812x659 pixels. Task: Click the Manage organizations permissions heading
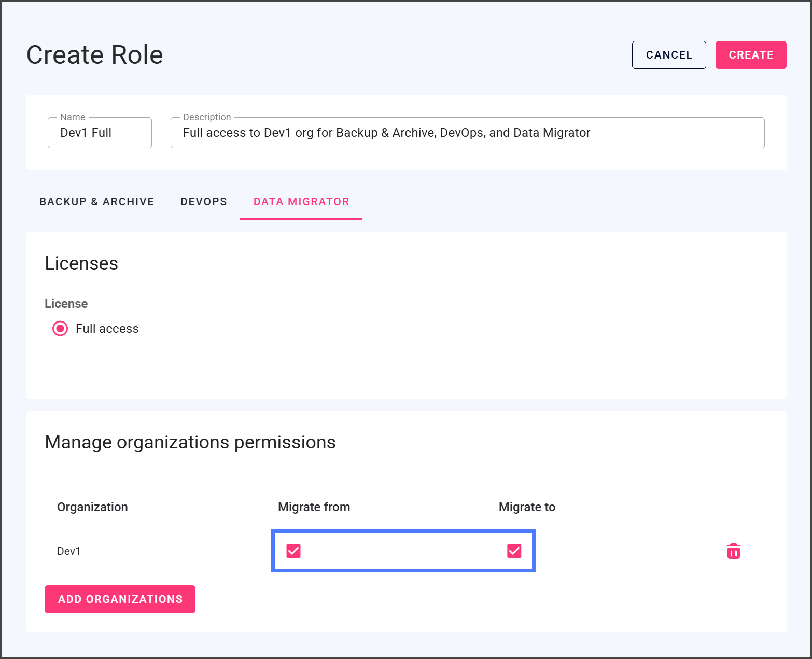[190, 442]
